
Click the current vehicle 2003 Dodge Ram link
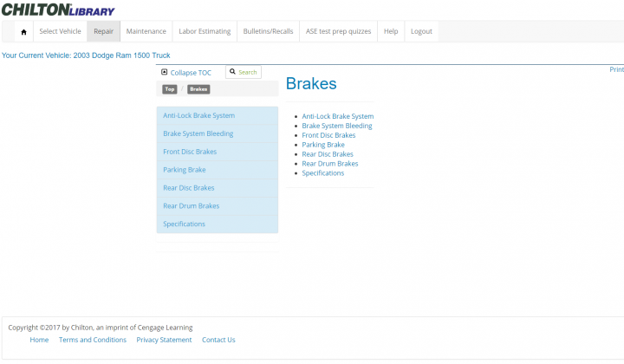(86, 55)
